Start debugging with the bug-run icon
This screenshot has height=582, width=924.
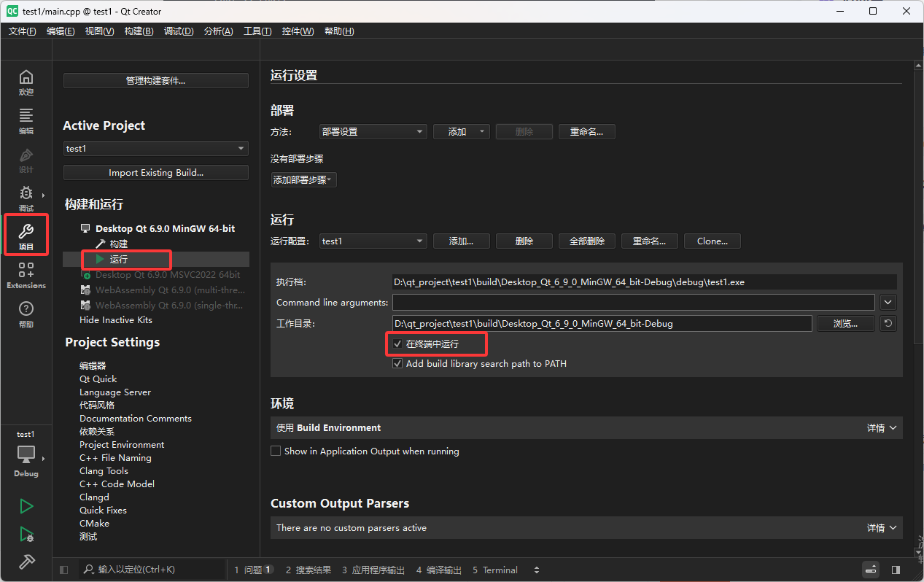[26, 534]
